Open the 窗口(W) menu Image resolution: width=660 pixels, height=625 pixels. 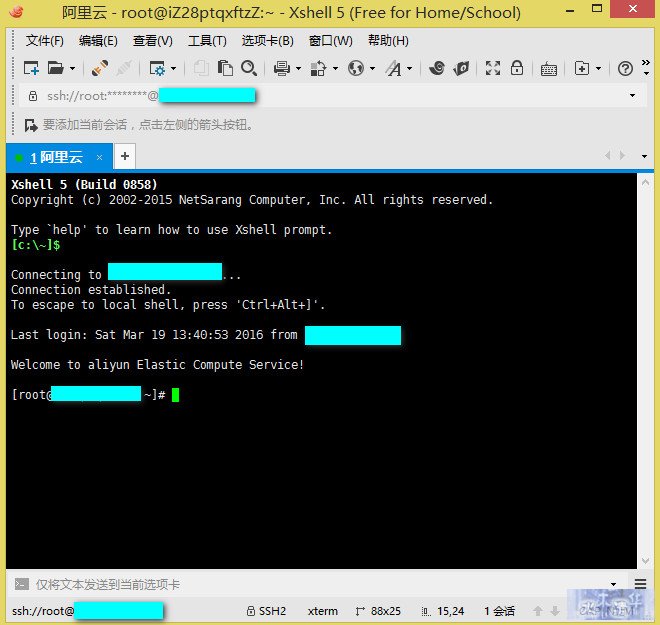pyautogui.click(x=330, y=41)
